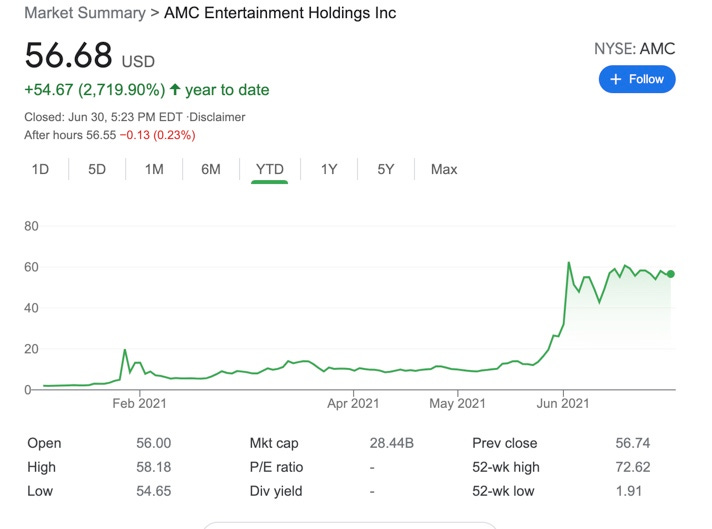
Task: Click the Low value 54.65
Action: (x=153, y=491)
